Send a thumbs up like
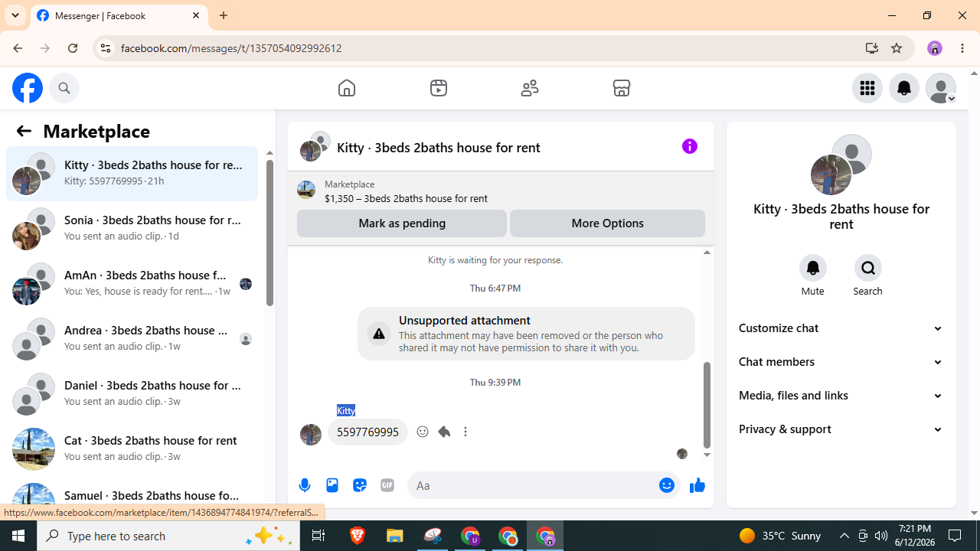Screen dimensions: 980x551 697,485
